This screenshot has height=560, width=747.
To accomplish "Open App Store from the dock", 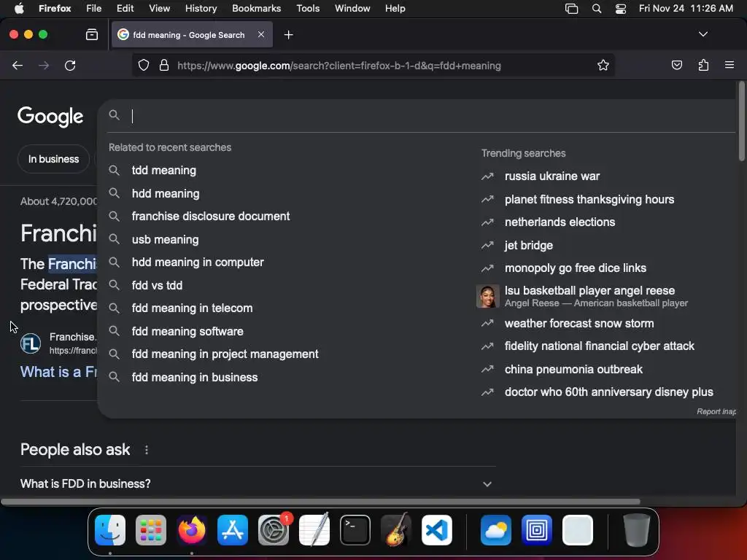I will point(233,530).
